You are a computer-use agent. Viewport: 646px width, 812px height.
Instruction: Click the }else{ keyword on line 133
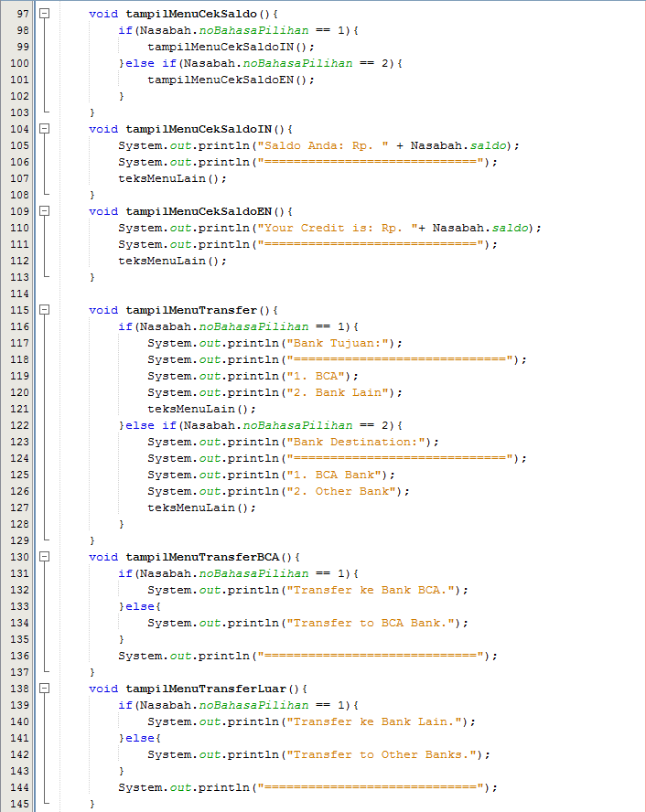coord(140,606)
